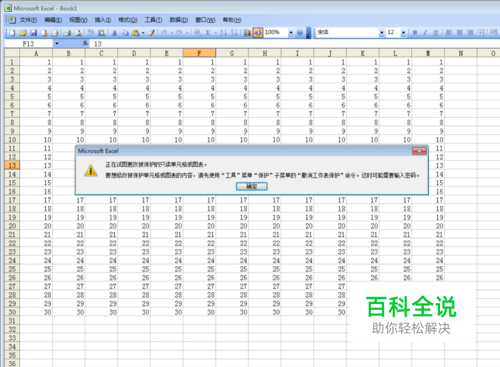Click the Copy icon

pos(125,33)
